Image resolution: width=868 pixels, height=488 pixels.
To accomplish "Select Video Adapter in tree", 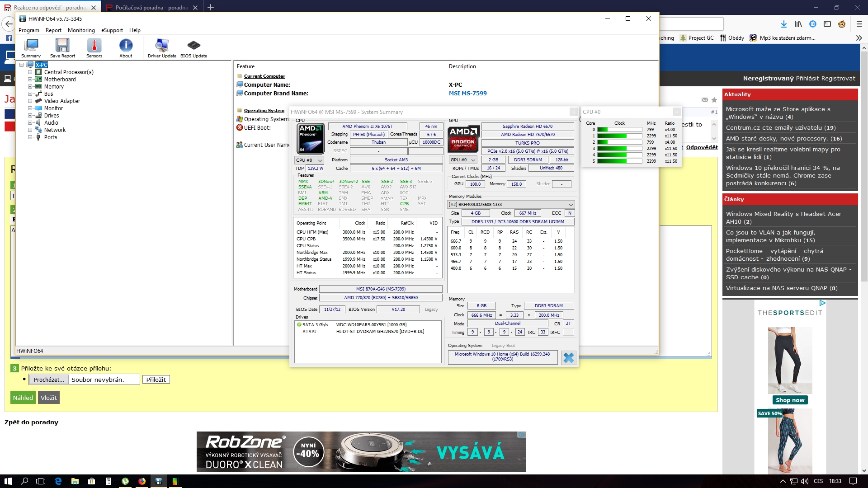I will (62, 101).
